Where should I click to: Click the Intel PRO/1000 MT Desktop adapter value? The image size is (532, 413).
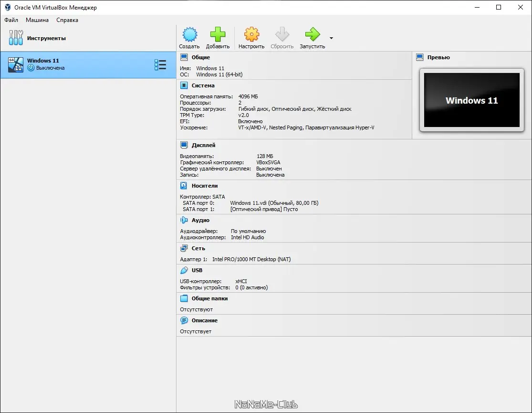point(251,259)
